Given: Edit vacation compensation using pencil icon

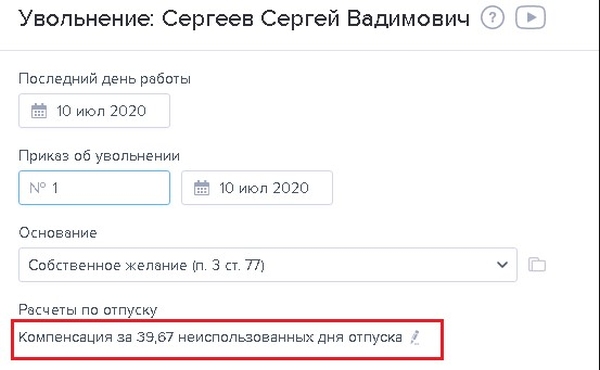Looking at the screenshot, I should point(415,337).
